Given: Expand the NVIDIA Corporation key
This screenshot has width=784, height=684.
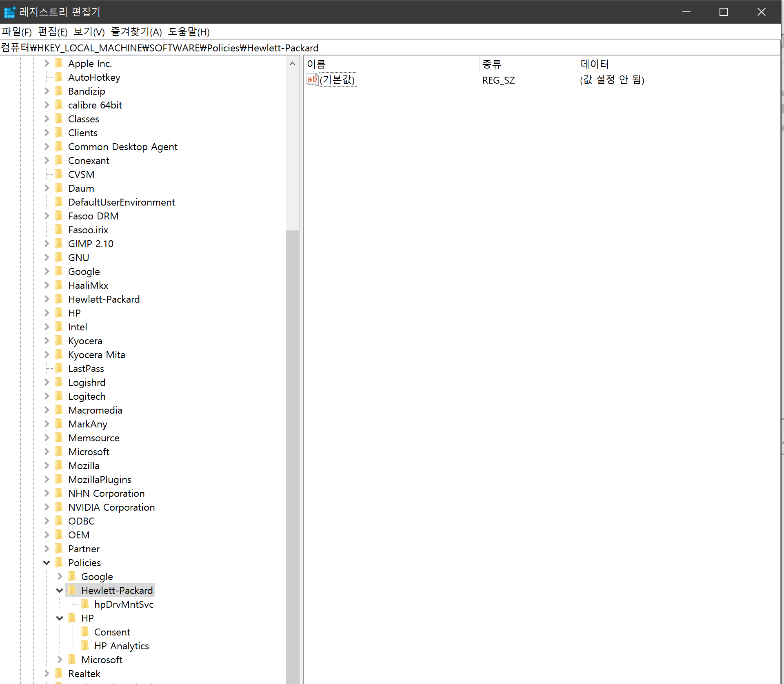Looking at the screenshot, I should click(47, 507).
